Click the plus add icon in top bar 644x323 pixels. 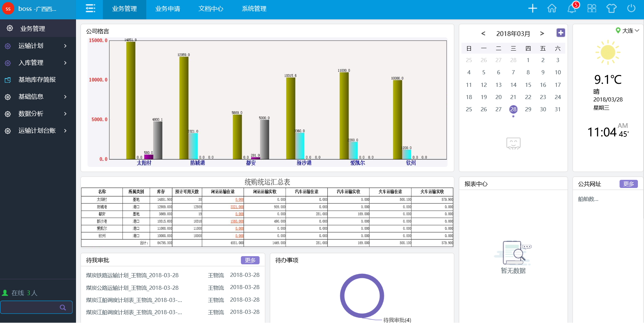pos(532,8)
